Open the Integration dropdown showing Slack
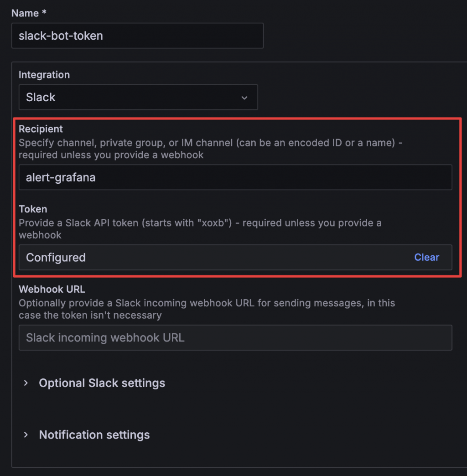 (x=138, y=97)
